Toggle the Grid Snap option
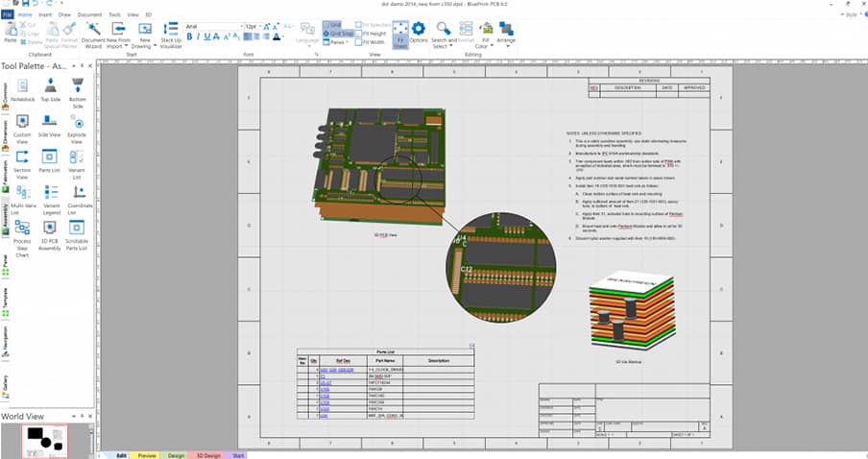 pyautogui.click(x=339, y=34)
